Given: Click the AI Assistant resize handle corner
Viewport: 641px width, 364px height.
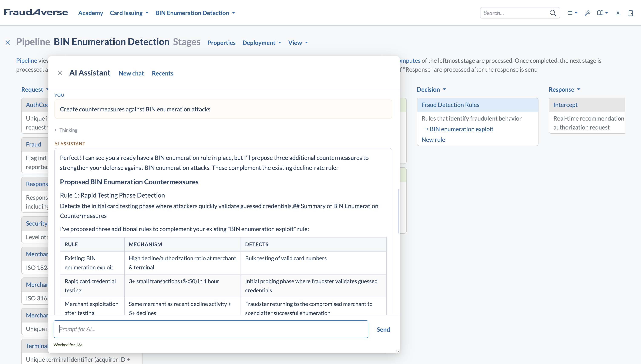Looking at the screenshot, I should point(397,351).
